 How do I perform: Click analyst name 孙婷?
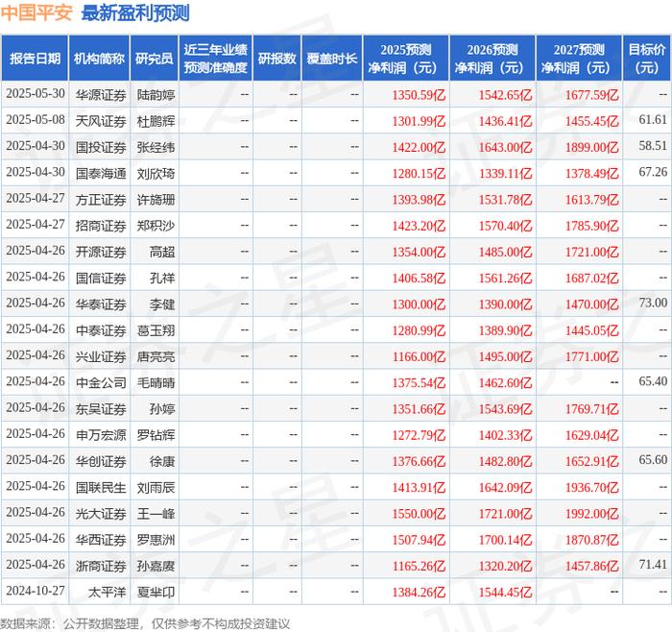click(162, 408)
